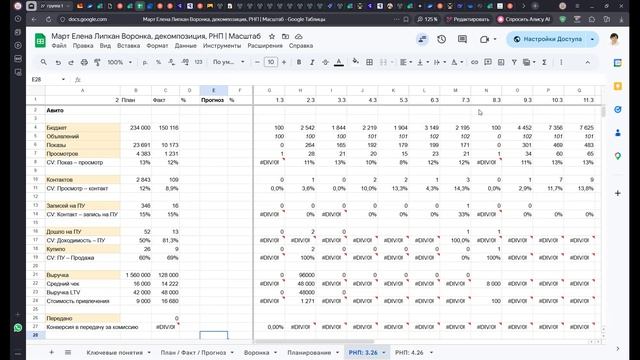Open the search menus magnifier icon
The width and height of the screenshot is (640, 360).
pos(44,62)
